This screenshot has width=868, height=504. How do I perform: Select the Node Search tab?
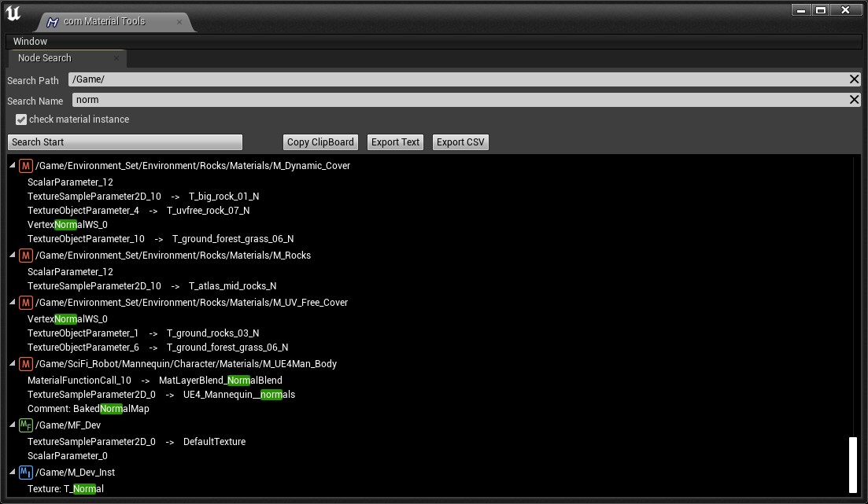click(x=45, y=58)
